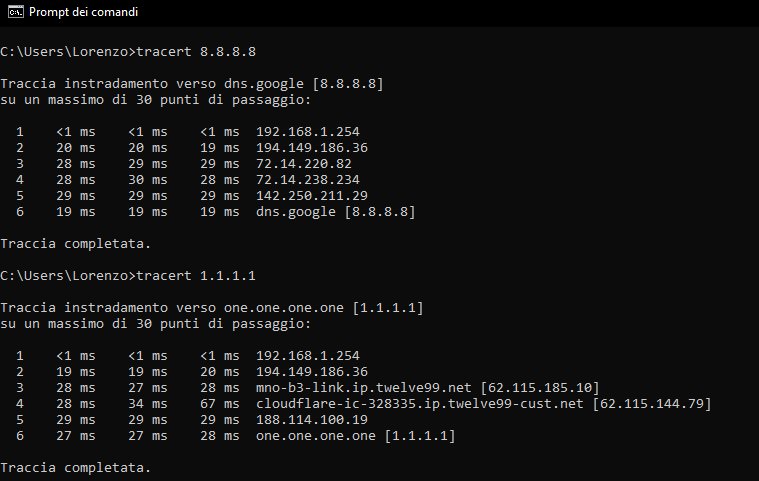This screenshot has height=481, width=759.
Task: Click the IP address 188.114.100.19
Action: coord(309,419)
